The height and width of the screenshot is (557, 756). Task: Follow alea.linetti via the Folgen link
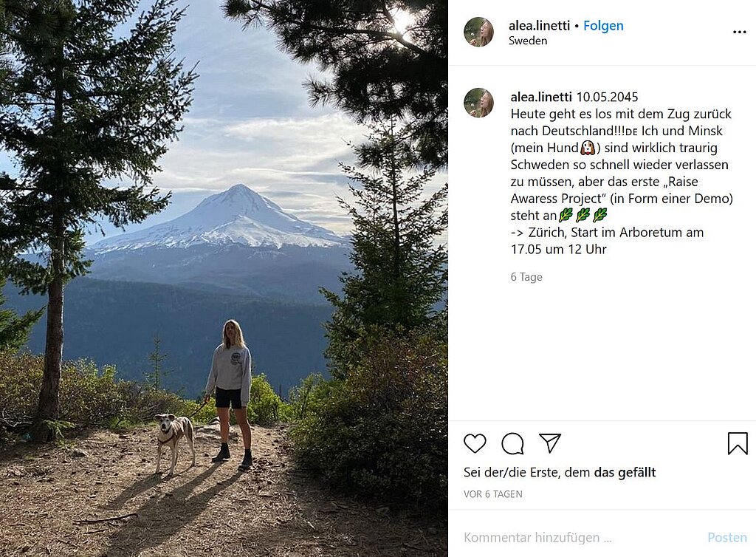tap(603, 26)
